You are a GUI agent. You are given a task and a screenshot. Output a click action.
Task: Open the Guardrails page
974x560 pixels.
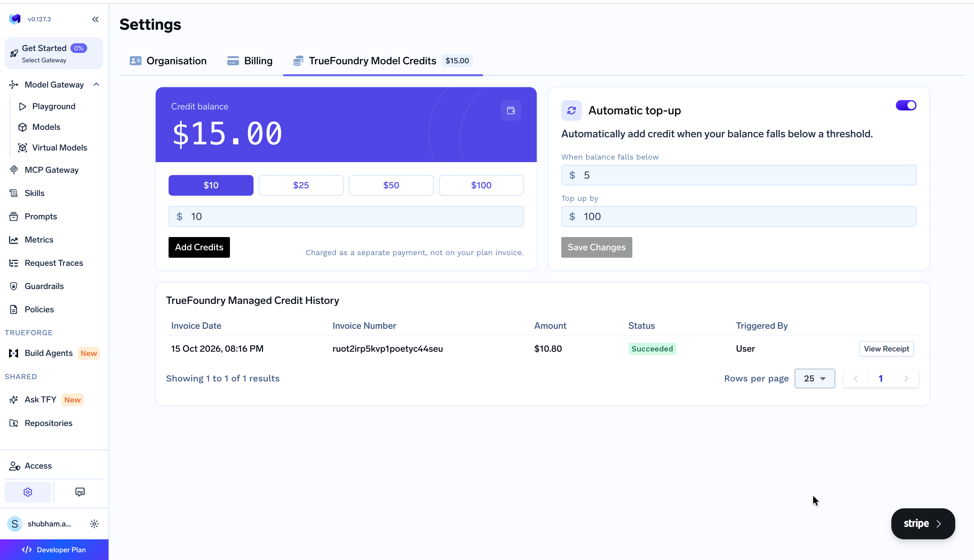(44, 286)
